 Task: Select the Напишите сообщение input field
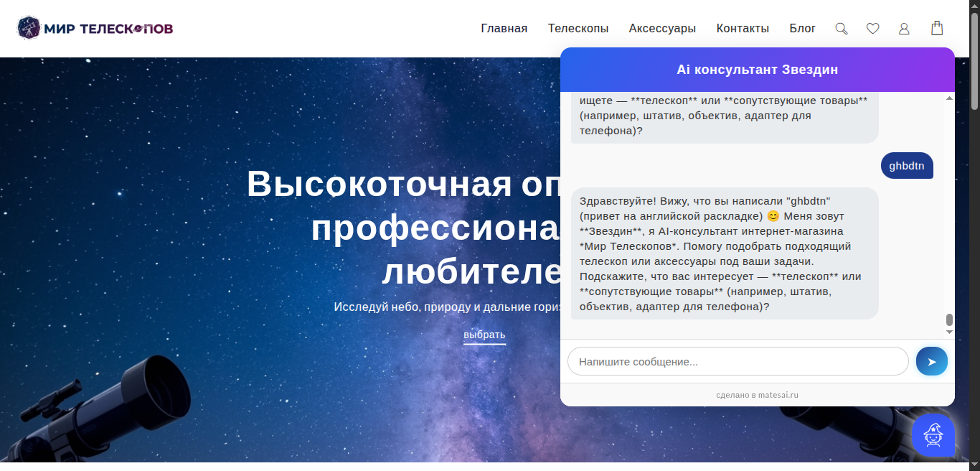coord(738,361)
